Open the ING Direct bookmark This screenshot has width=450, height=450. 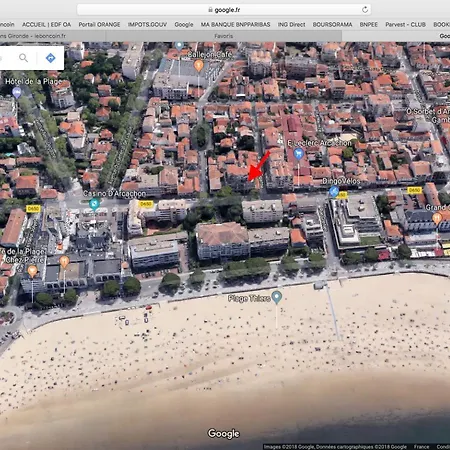[291, 24]
